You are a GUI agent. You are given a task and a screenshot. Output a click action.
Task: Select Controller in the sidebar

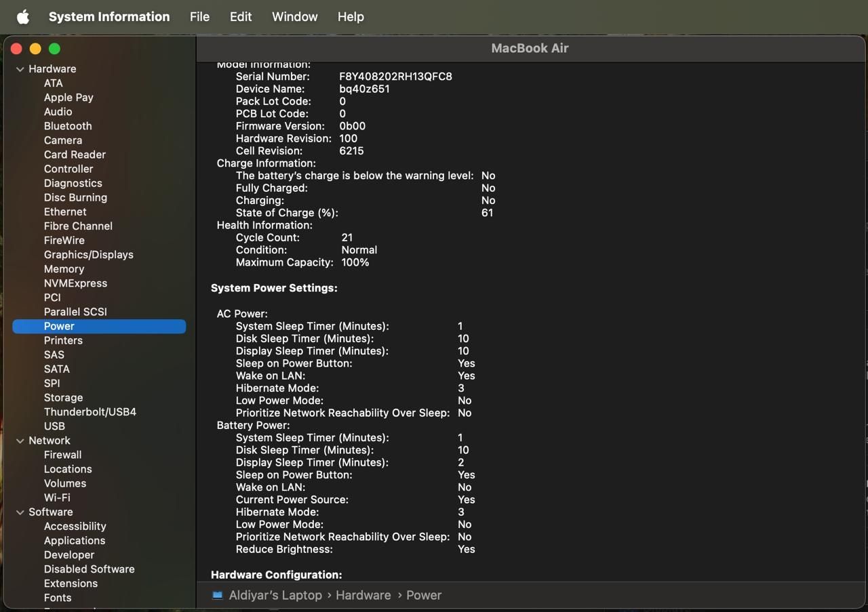68,169
